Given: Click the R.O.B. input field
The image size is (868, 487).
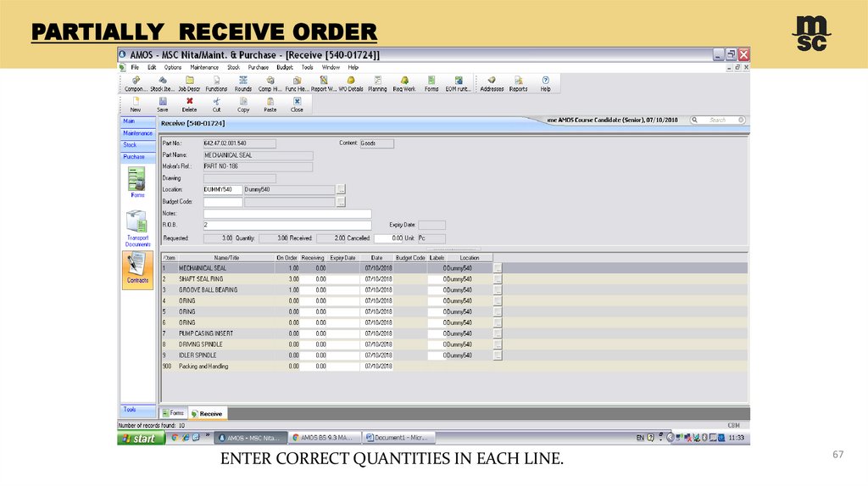Looking at the screenshot, I should 287,226.
